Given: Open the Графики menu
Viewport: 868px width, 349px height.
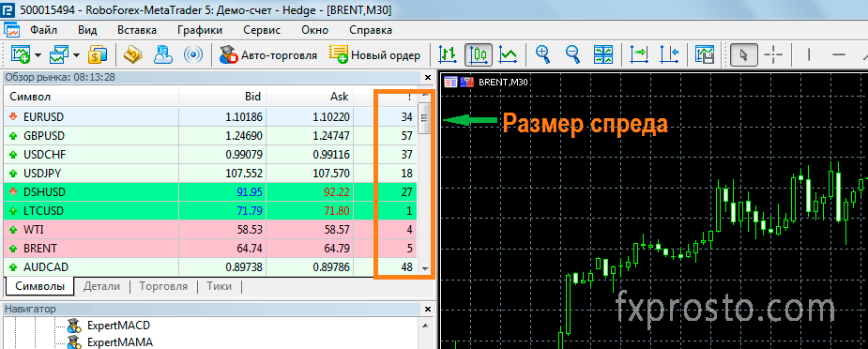Looking at the screenshot, I should (x=200, y=30).
